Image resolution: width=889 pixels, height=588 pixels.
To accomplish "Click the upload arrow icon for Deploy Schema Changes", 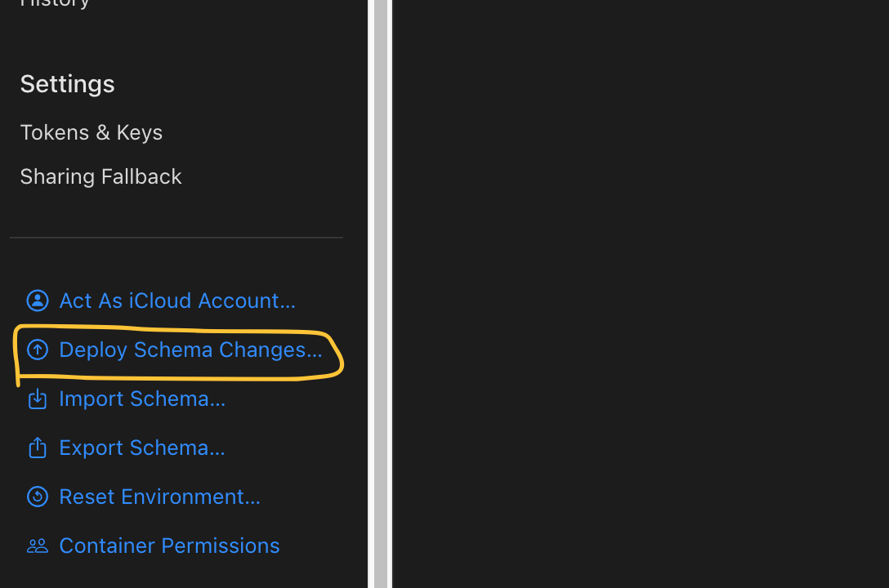I will [38, 350].
